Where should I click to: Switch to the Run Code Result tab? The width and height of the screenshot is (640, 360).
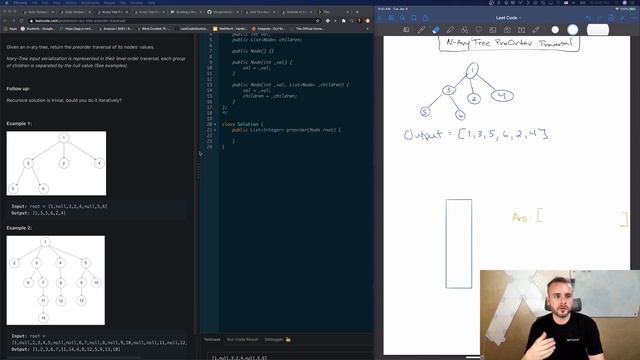point(242,340)
